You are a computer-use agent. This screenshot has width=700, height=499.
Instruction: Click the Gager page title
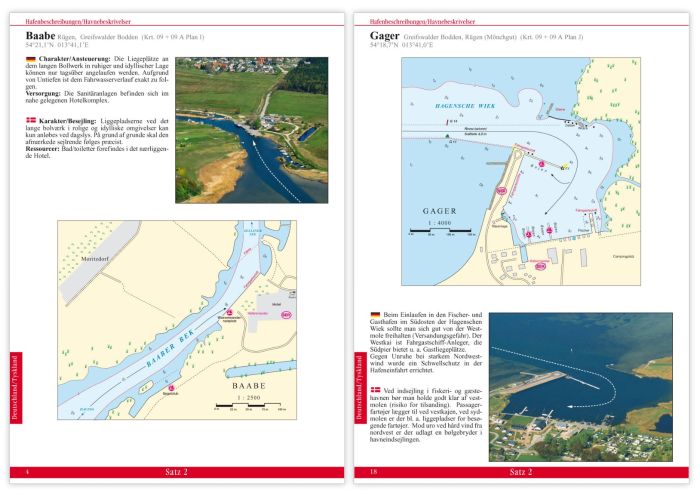[x=385, y=36]
